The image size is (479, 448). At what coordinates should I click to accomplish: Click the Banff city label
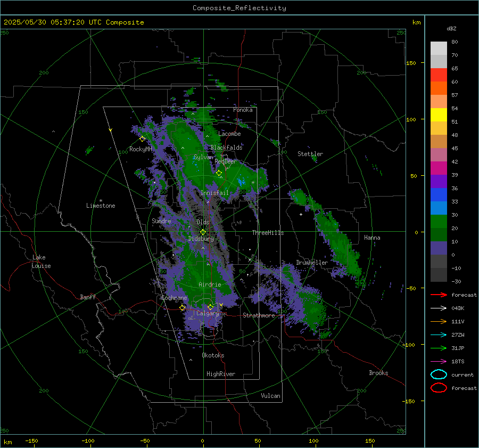click(x=88, y=297)
